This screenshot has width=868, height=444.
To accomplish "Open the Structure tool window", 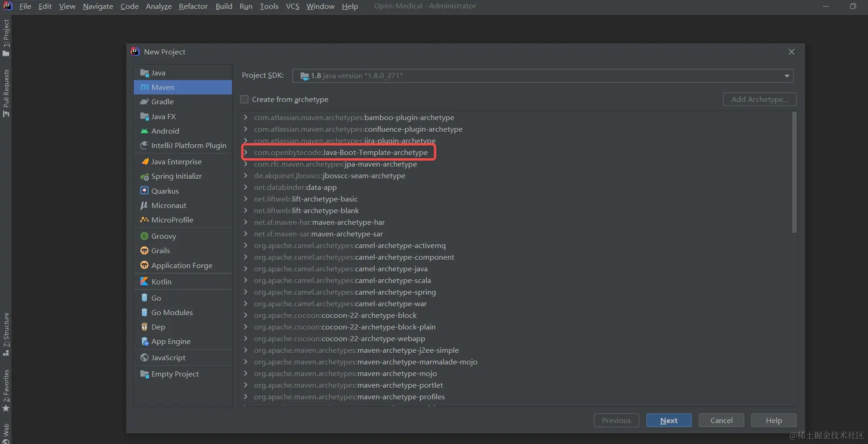I will click(6, 334).
